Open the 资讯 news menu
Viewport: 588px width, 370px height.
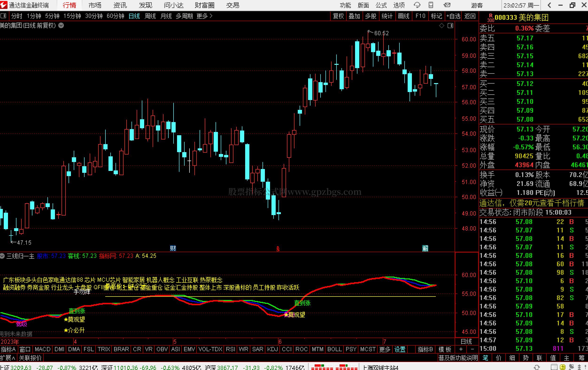120,5
